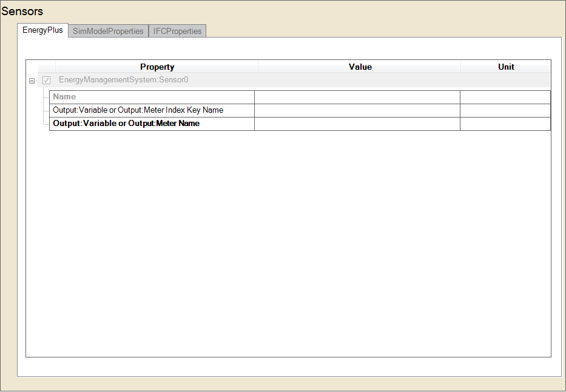Switch to the EnergyPlus tab

42,30
